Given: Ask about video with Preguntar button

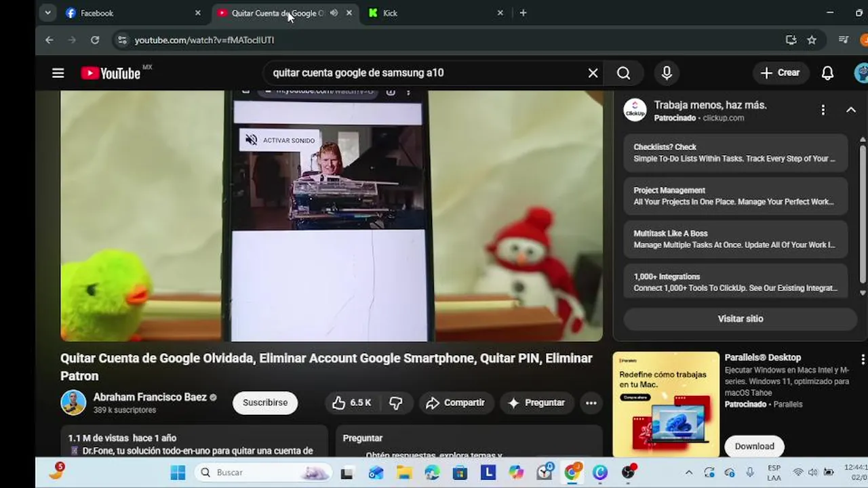Looking at the screenshot, I should click(x=537, y=403).
